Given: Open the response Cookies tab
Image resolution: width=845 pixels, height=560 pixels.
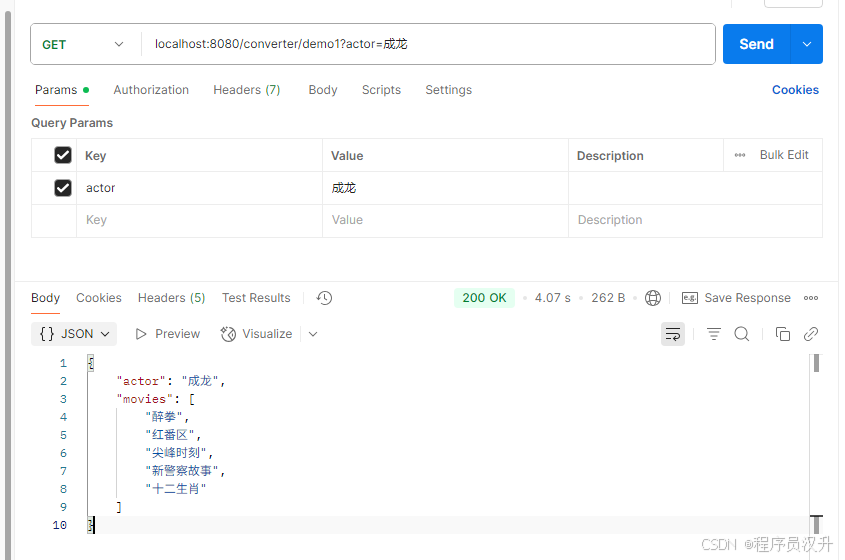Looking at the screenshot, I should 99,298.
